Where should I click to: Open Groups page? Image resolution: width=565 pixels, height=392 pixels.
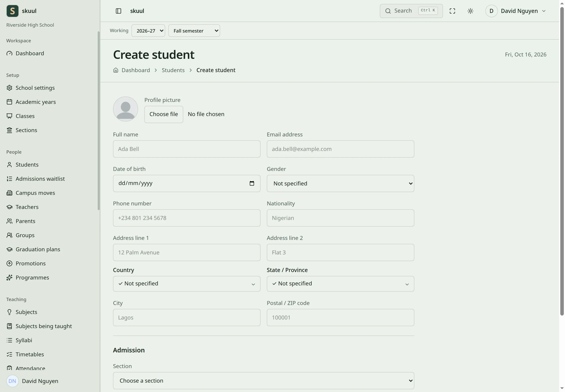[20, 235]
